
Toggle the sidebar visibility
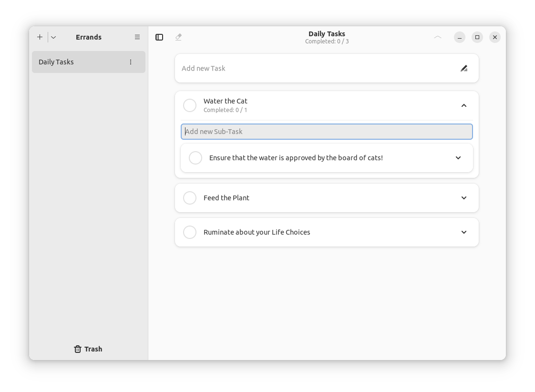tap(159, 37)
